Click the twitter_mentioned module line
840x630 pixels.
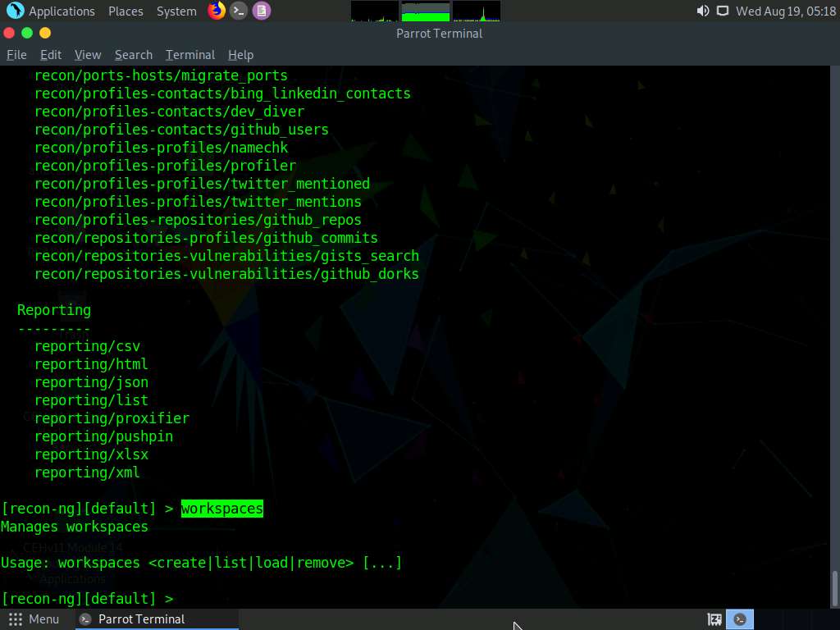pos(203,184)
